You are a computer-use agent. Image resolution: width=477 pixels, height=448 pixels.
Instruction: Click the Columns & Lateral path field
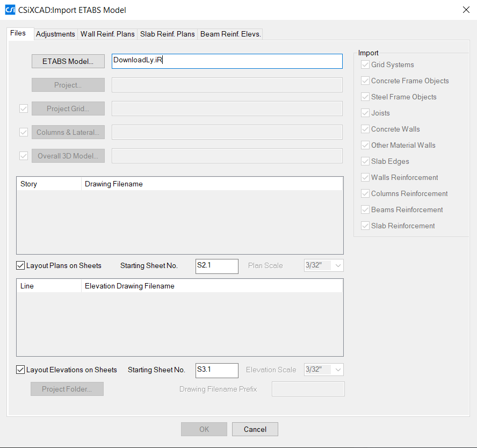tap(227, 132)
